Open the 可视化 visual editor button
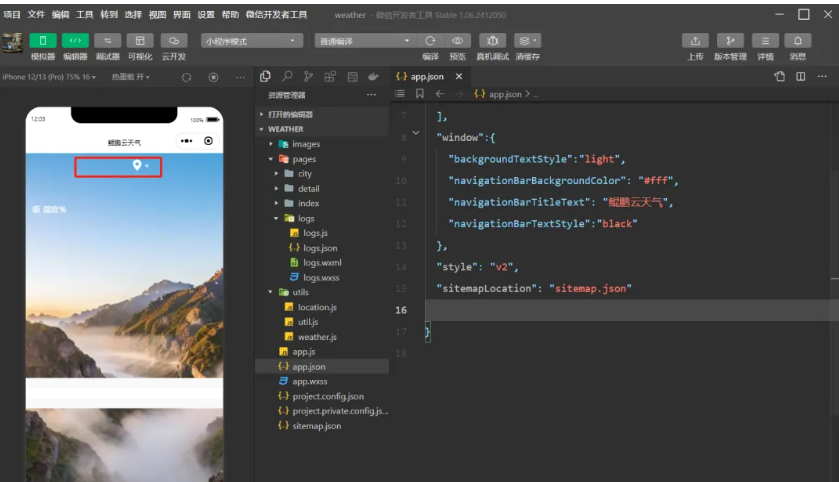The image size is (839, 482). 140,41
